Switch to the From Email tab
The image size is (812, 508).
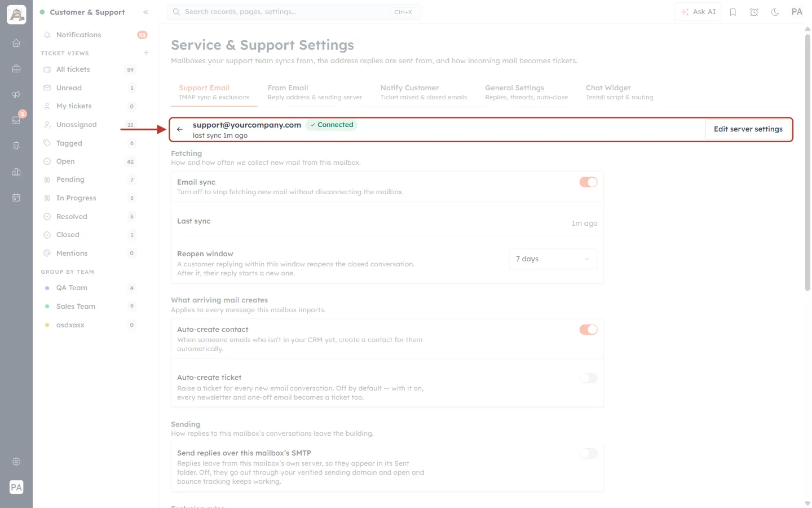coord(315,92)
